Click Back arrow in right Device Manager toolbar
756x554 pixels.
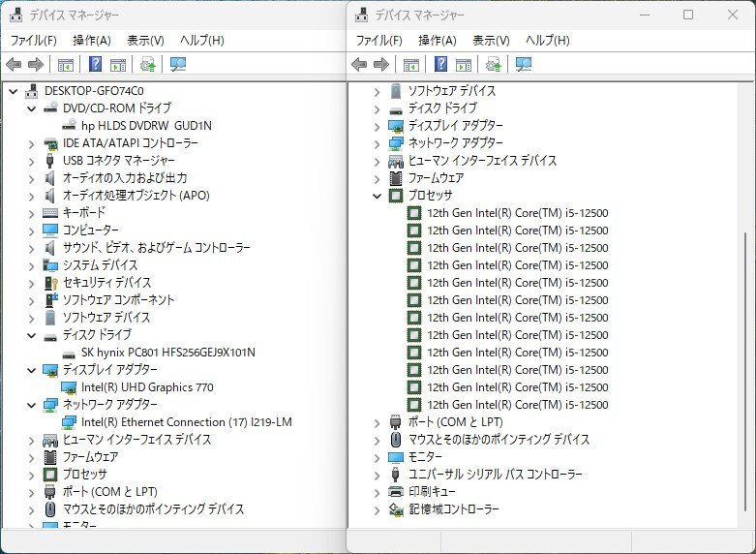click(359, 64)
